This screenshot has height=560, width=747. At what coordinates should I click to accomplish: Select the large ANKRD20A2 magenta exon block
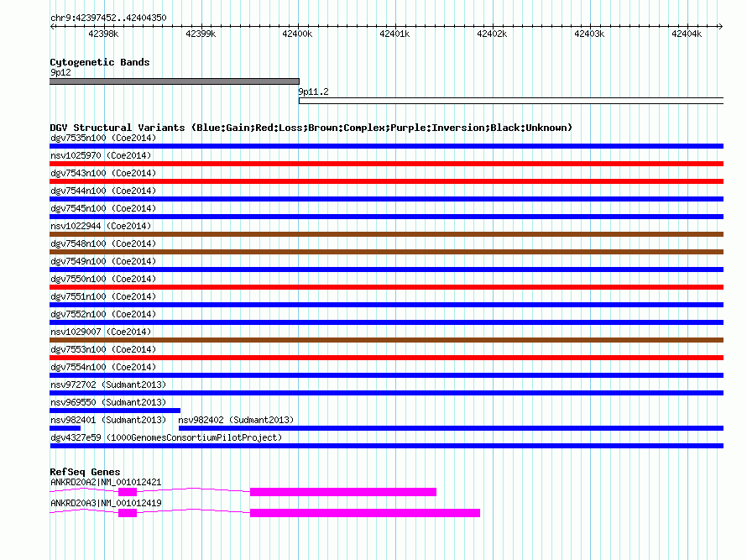pyautogui.click(x=343, y=492)
